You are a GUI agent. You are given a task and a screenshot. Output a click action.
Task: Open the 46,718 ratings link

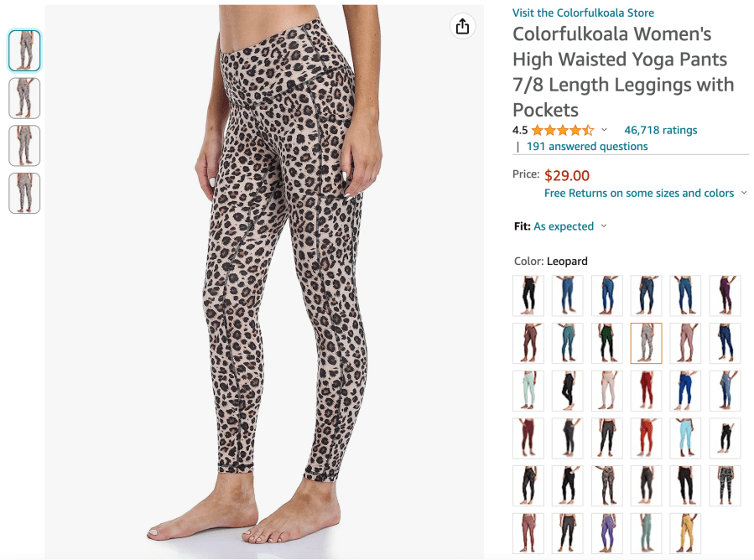660,130
